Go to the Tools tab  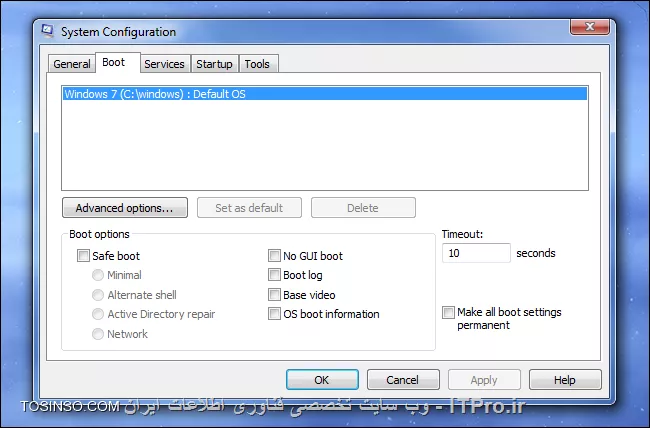[x=257, y=64]
